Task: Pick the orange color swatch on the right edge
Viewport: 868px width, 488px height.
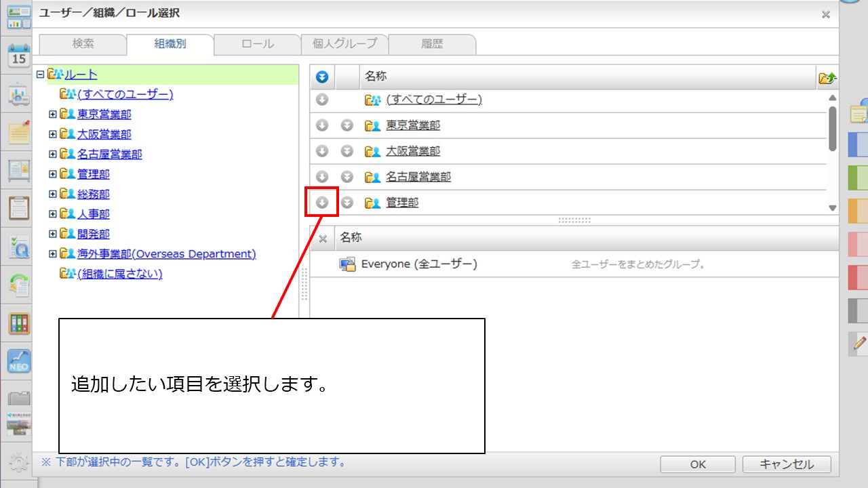Action: (859, 211)
